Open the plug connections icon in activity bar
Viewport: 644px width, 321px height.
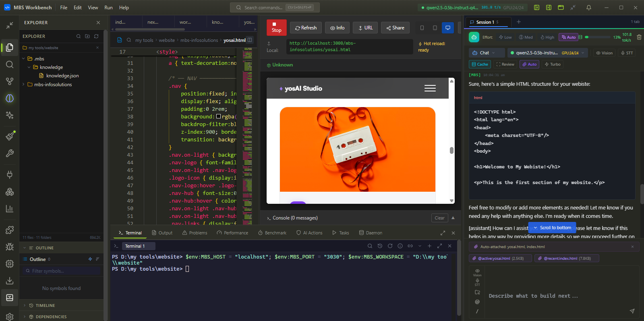pos(10,174)
